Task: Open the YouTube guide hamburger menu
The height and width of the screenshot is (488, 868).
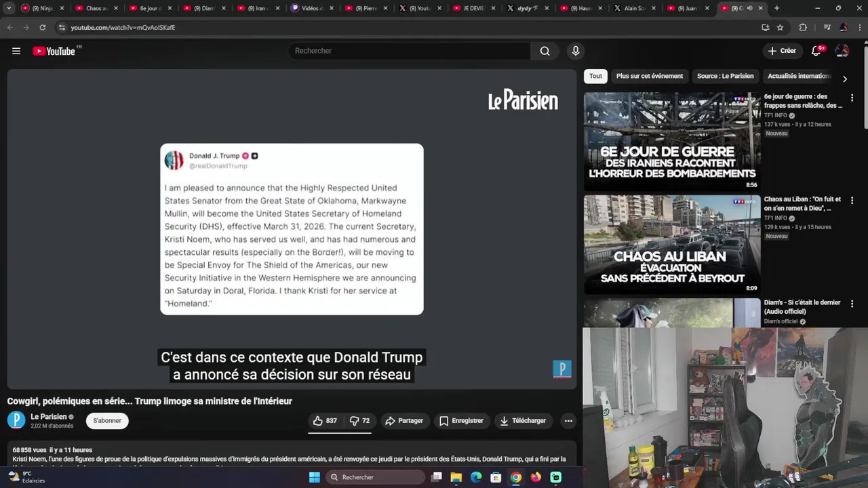Action: pos(16,51)
